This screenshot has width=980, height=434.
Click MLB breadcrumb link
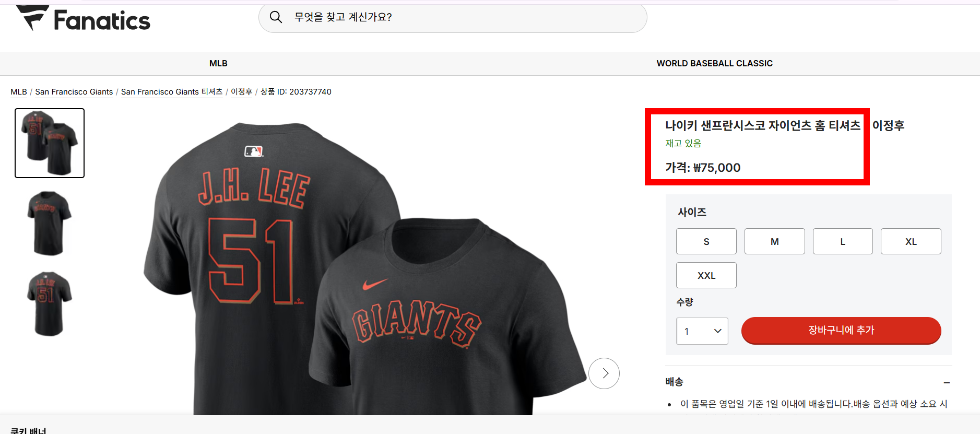(x=19, y=92)
